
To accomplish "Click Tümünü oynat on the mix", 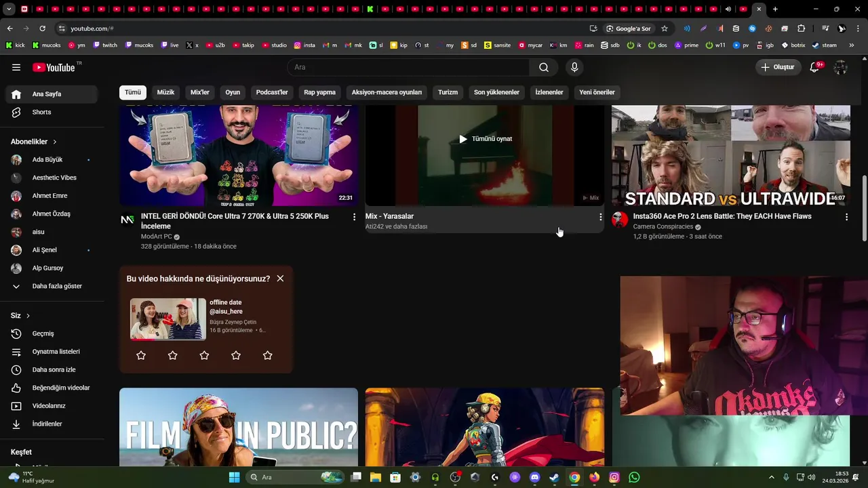I will pos(485,139).
